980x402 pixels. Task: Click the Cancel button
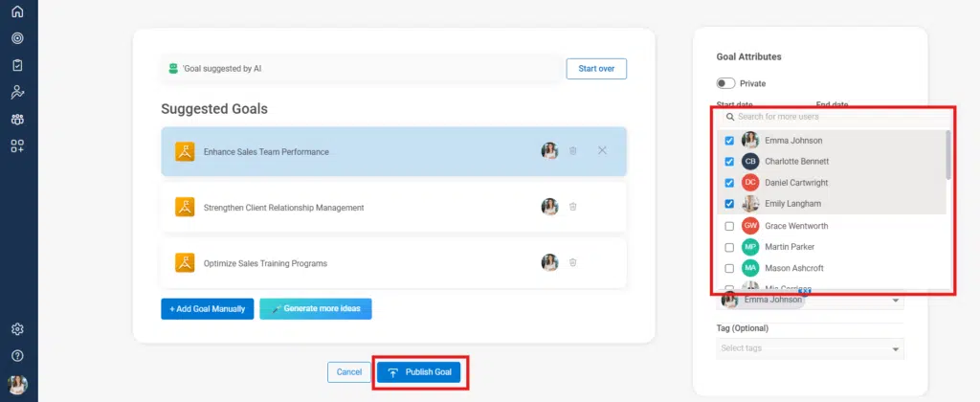click(348, 372)
